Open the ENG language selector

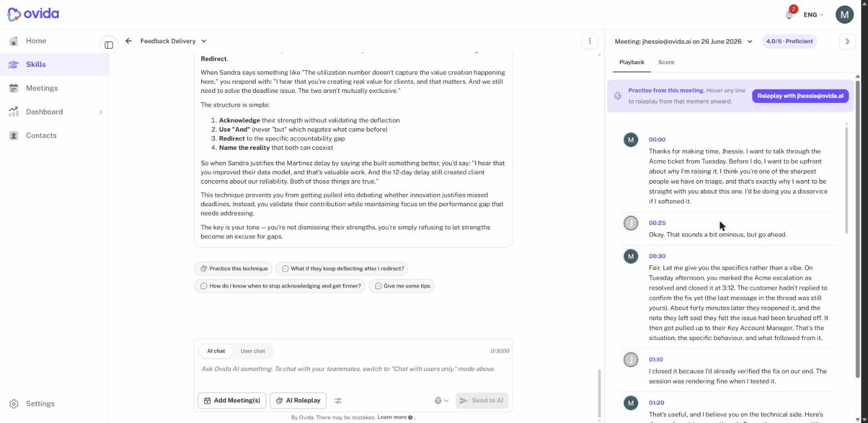click(x=813, y=15)
